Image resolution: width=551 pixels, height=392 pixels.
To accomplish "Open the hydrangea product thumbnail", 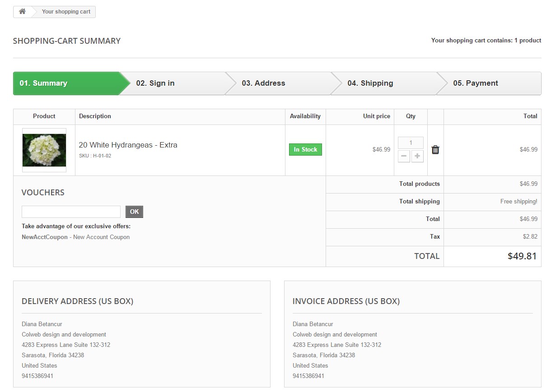I will (x=44, y=150).
